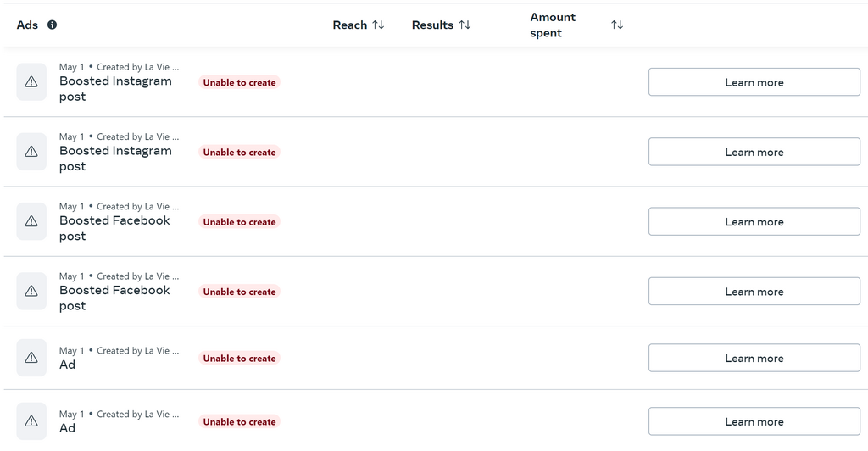Viewport: 868px width, 451px height.
Task: Click warning icon of first Boosted Instagram post
Action: click(31, 82)
